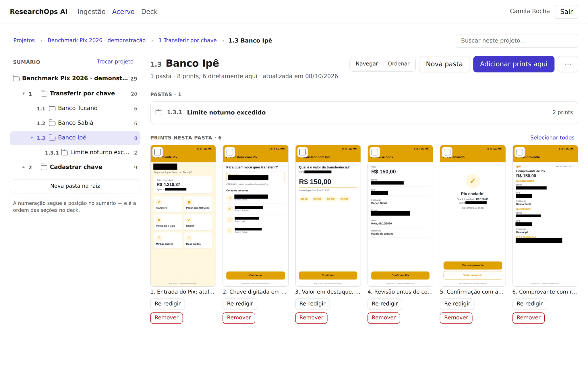Image resolution: width=588 pixels, height=368 pixels.
Task: Select checkbox on print 3 Valor em destaque
Action: (303, 152)
